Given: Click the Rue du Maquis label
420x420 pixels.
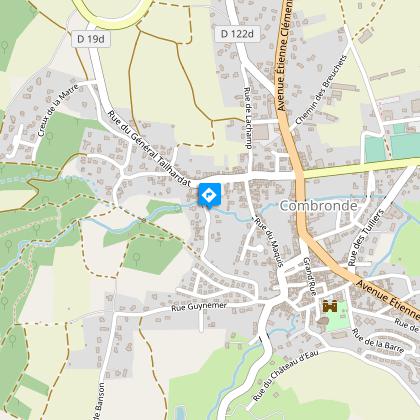Looking at the screenshot, I should 269,242.
